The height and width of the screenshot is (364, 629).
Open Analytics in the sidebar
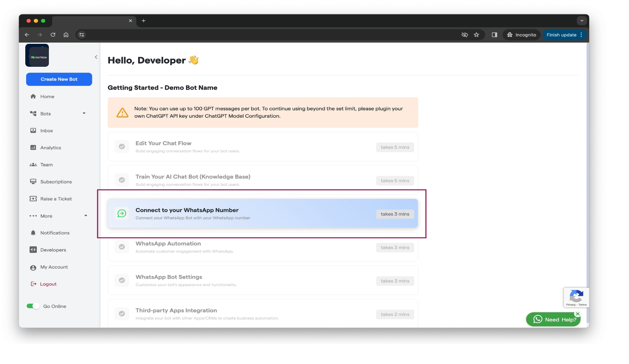(51, 148)
